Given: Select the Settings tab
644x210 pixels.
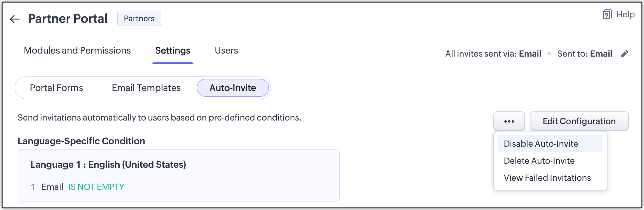Looking at the screenshot, I should [173, 51].
